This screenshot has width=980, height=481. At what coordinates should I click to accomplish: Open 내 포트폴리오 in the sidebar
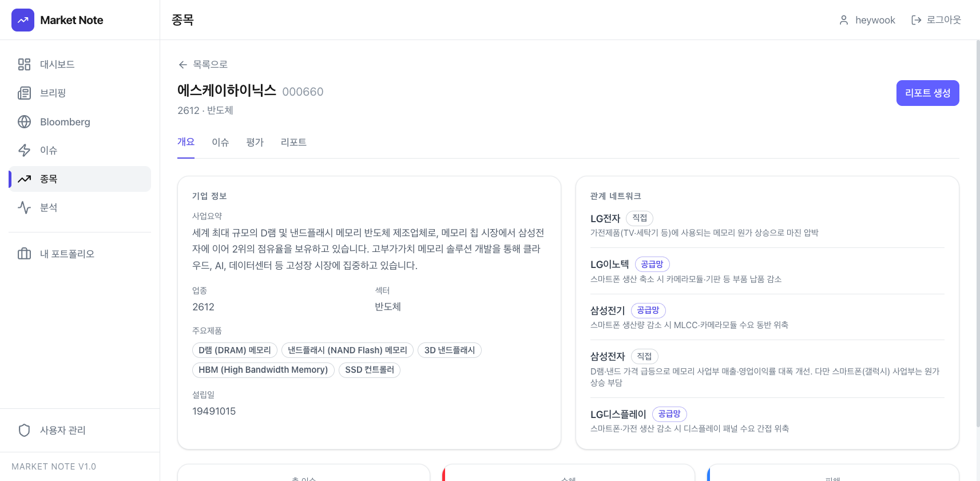tap(80, 254)
